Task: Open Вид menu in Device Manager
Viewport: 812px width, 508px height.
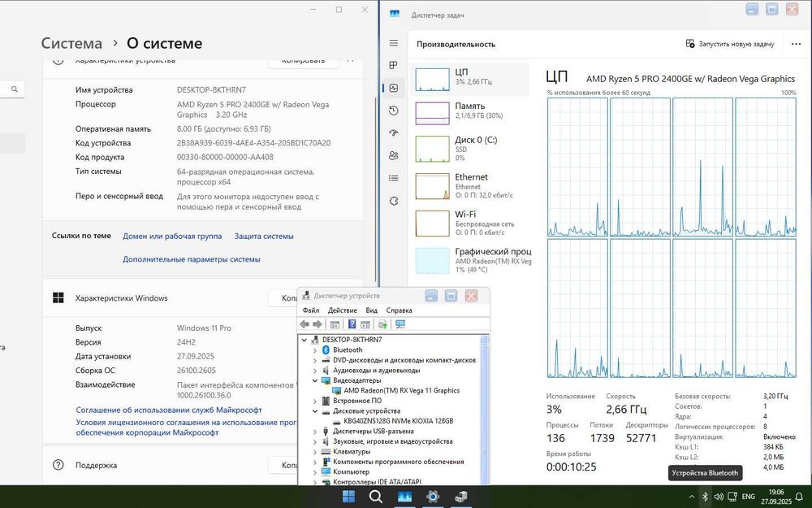Action: coord(371,310)
